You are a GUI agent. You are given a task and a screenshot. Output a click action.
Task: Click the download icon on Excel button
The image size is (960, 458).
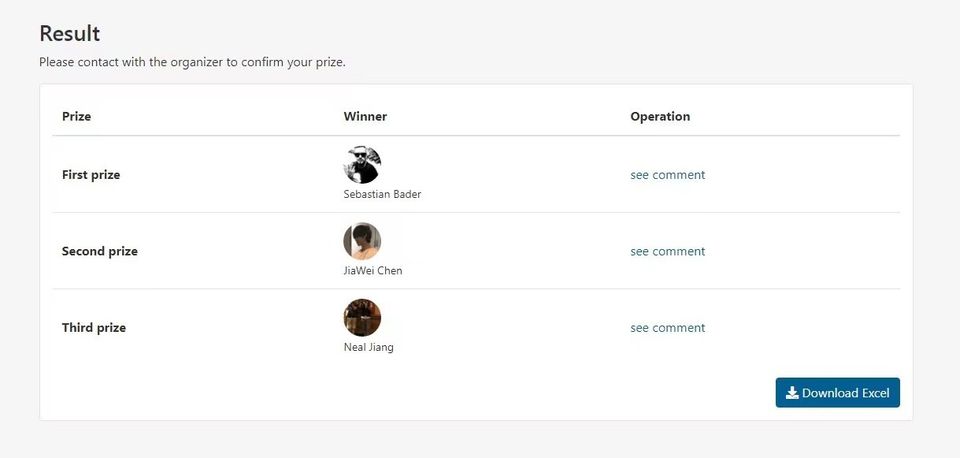click(x=792, y=393)
